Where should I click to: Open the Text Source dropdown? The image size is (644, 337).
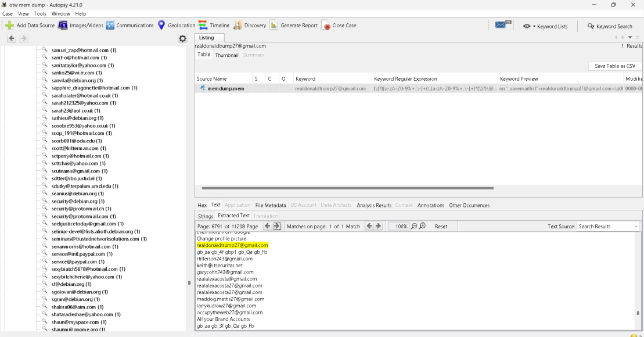coord(608,227)
